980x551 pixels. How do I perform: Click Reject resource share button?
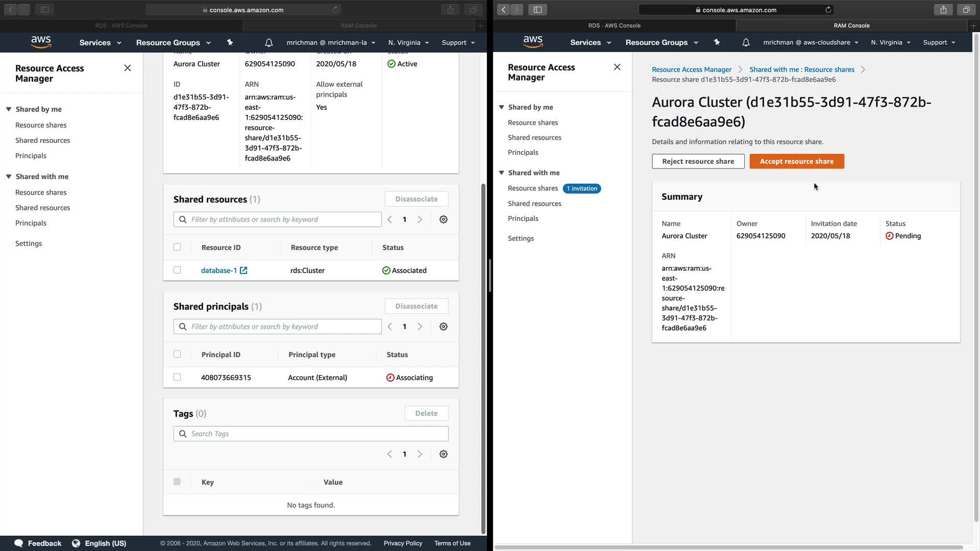click(x=698, y=161)
